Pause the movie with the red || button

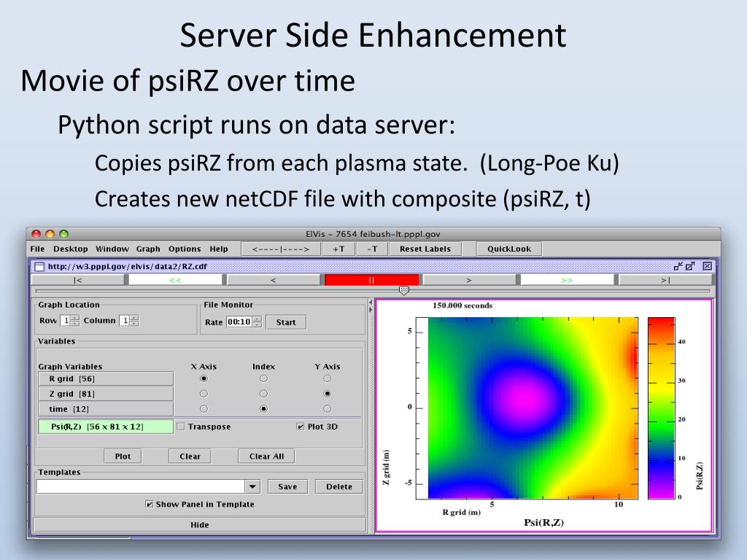(x=371, y=280)
